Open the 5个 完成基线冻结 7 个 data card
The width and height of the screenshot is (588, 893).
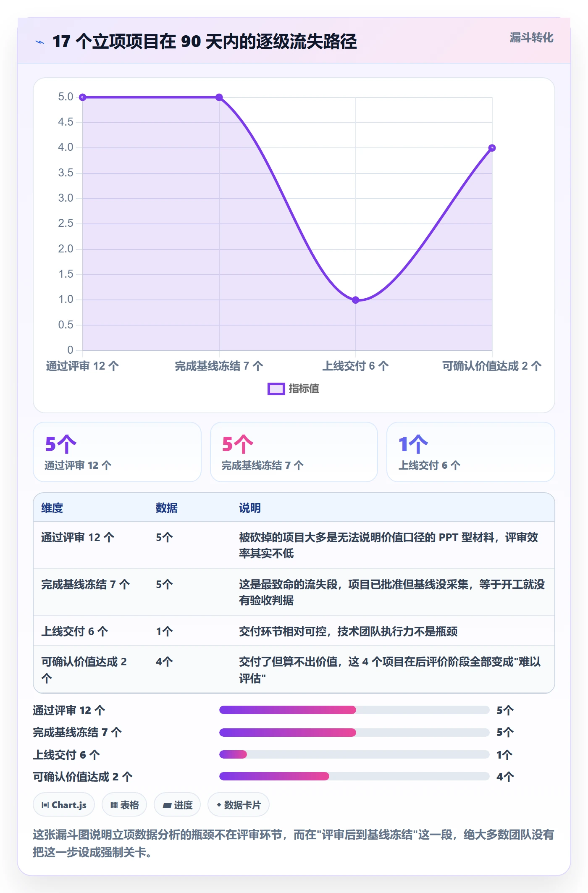coord(294,452)
